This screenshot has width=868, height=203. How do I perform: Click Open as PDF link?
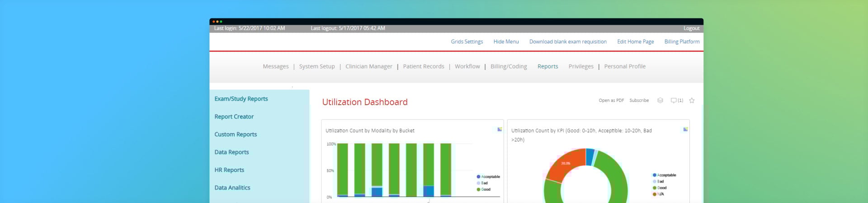(611, 101)
